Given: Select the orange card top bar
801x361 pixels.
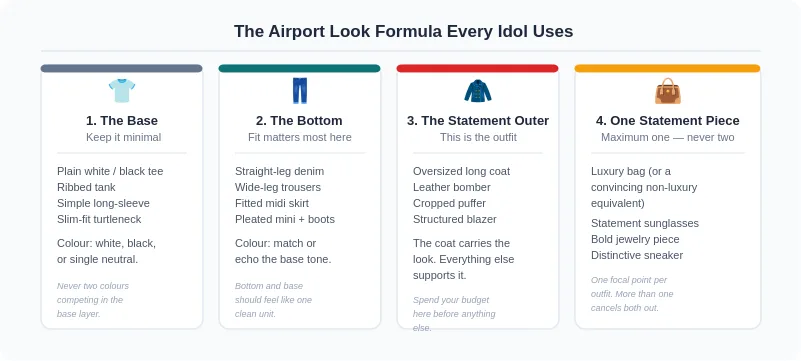Looking at the screenshot, I should click(x=667, y=68).
